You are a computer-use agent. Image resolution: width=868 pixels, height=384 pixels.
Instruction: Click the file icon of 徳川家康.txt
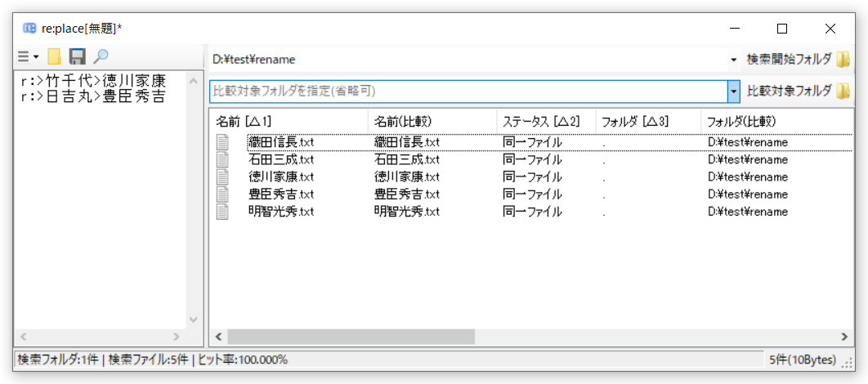(222, 177)
